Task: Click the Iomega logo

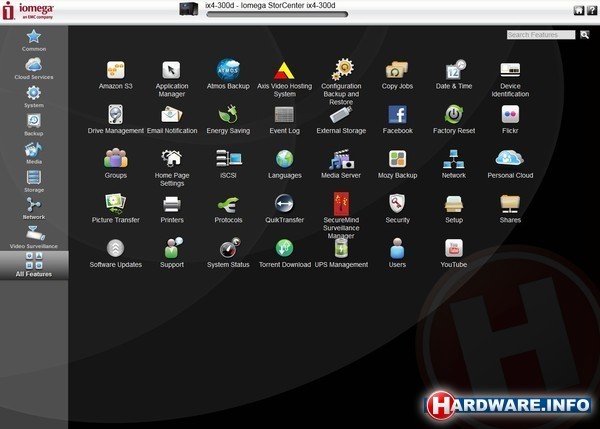Action: pos(28,11)
